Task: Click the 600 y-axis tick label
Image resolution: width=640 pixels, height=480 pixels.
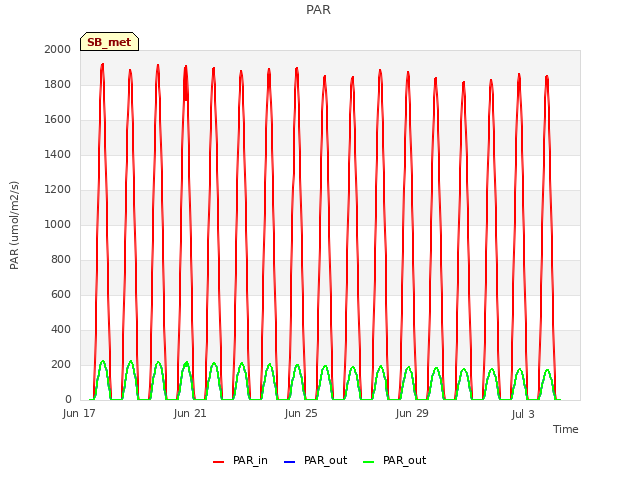Action: [x=61, y=295]
